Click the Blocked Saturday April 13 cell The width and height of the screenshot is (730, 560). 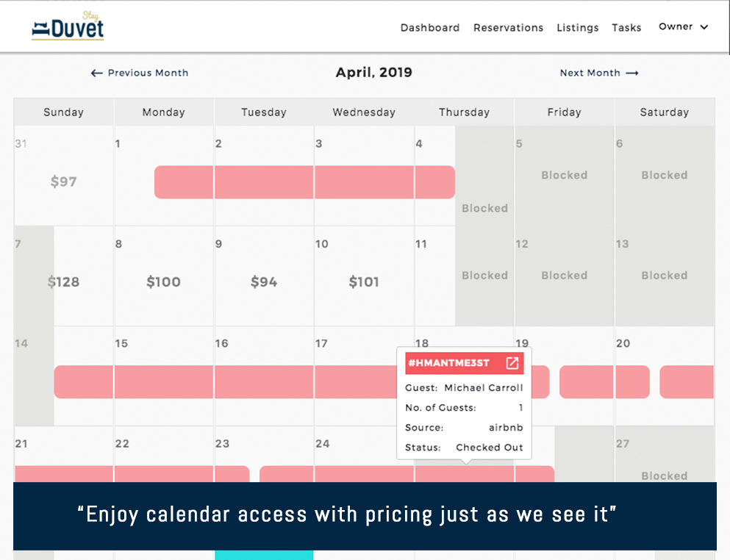[x=664, y=276]
